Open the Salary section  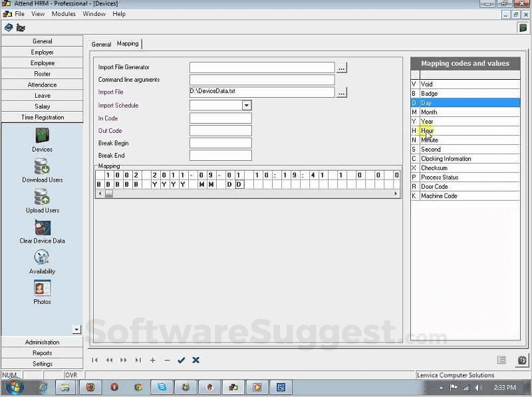tap(42, 106)
